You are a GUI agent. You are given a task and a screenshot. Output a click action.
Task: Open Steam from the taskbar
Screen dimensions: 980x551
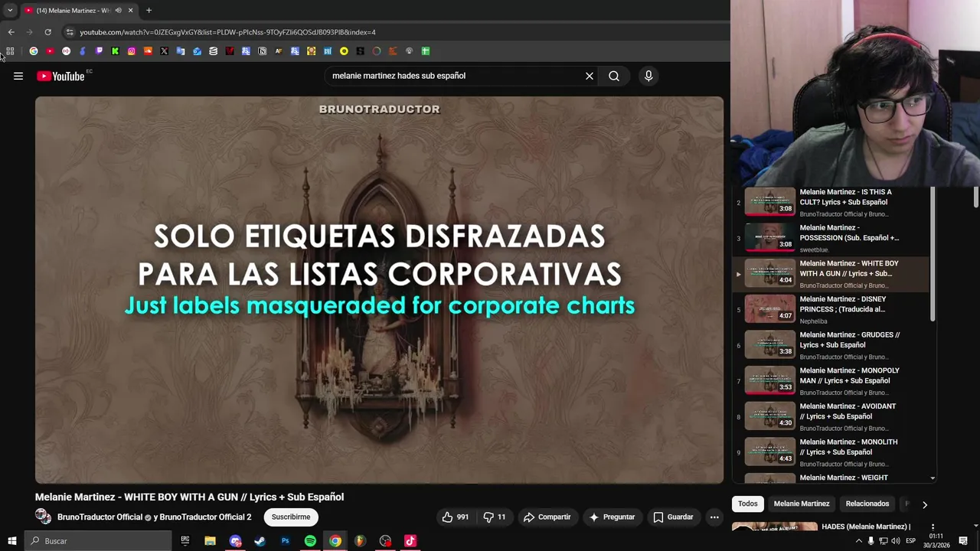point(260,541)
